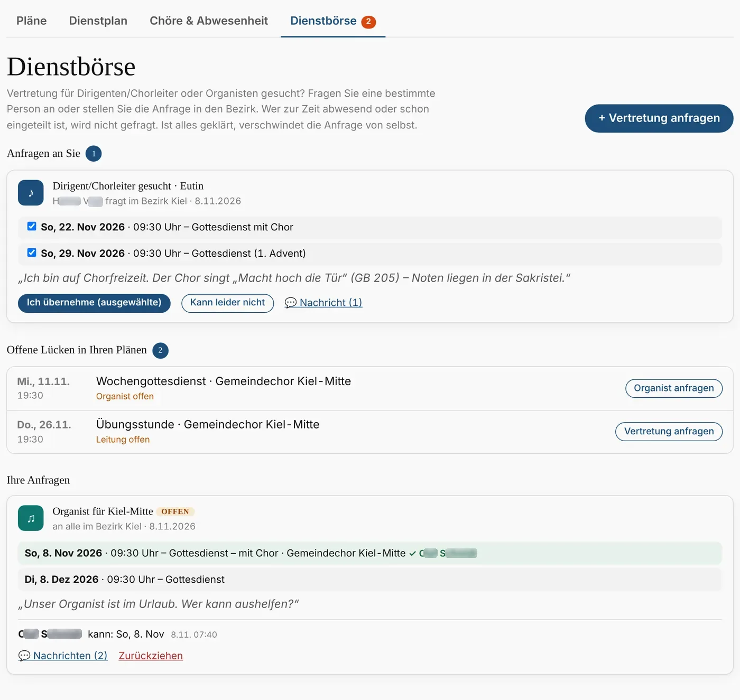Click the OFFEN status label
The width and height of the screenshot is (740, 700).
click(175, 511)
